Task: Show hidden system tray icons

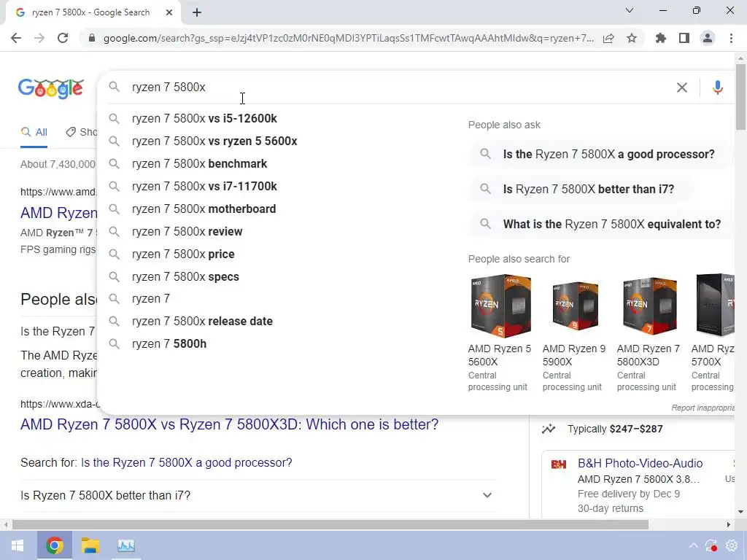Action: [693, 545]
